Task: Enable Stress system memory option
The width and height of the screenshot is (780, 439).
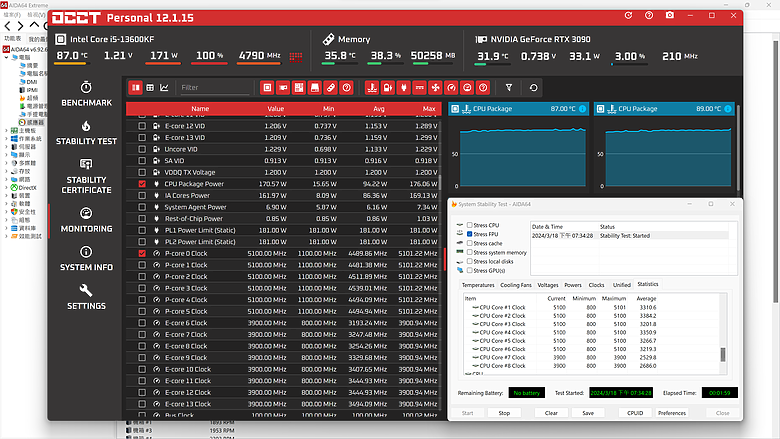Action: click(469, 253)
